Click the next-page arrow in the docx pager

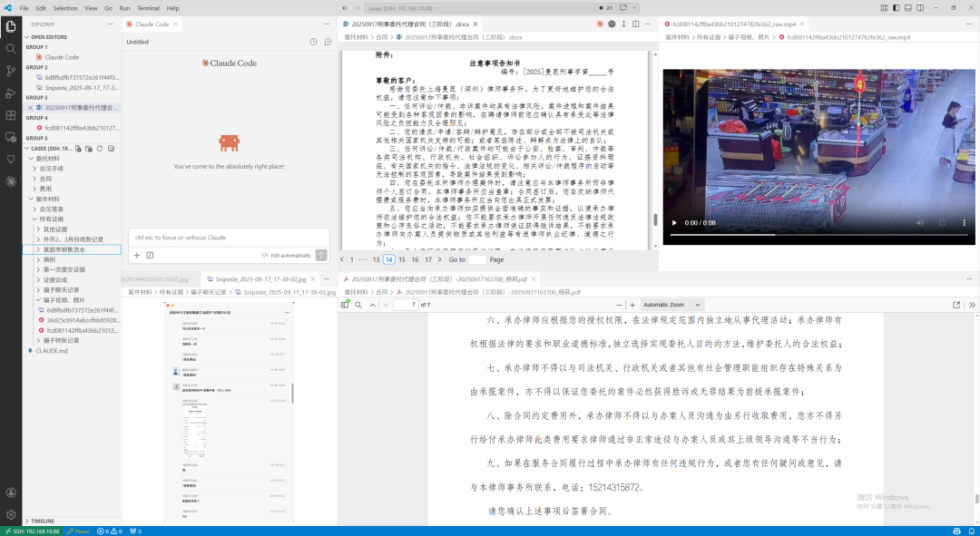click(439, 259)
